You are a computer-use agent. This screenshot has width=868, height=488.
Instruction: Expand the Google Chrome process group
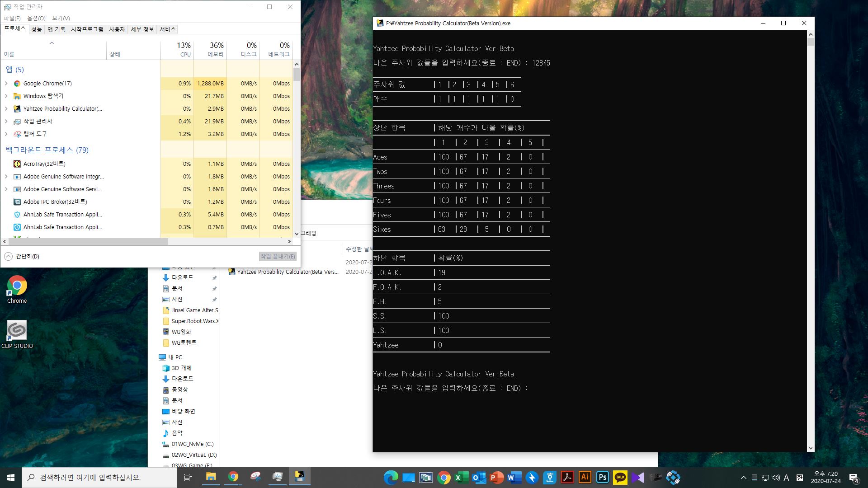6,84
